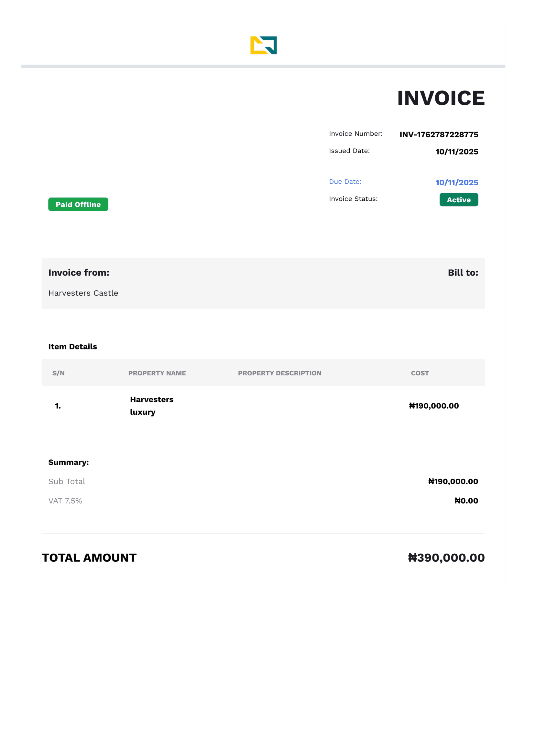Image resolution: width=535 pixels, height=756 pixels.
Task: Click the yellow and teal company logo
Action: tap(264, 45)
